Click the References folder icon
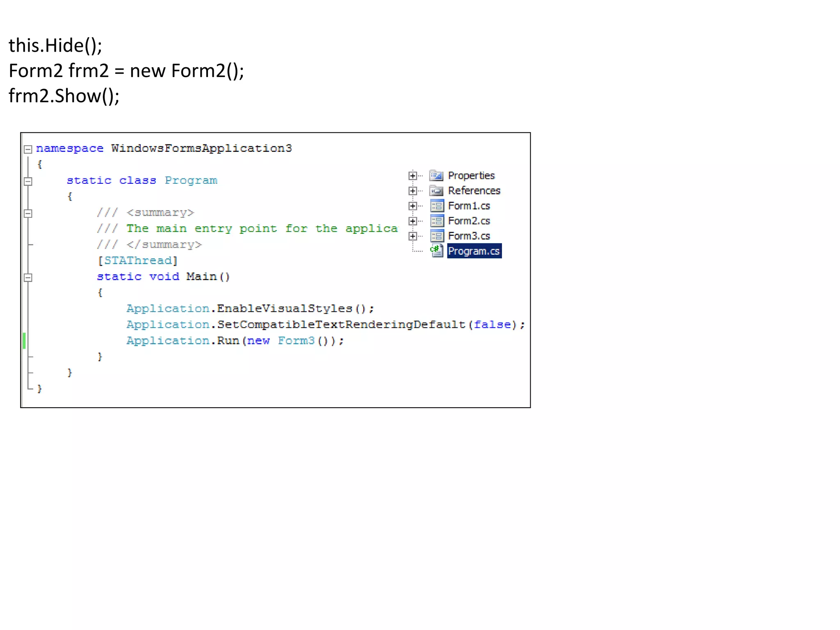The width and height of the screenshot is (840, 630). pos(436,191)
